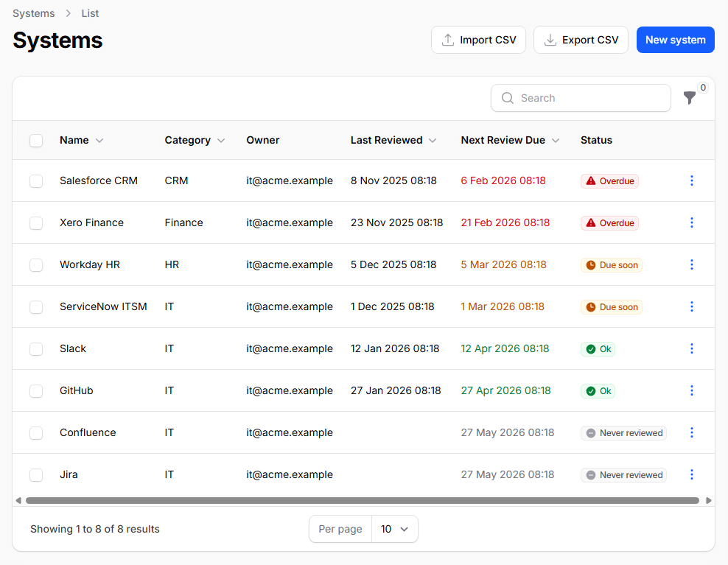Click the Due soon badge for Workday HR
The image size is (728, 565).
pyautogui.click(x=612, y=264)
